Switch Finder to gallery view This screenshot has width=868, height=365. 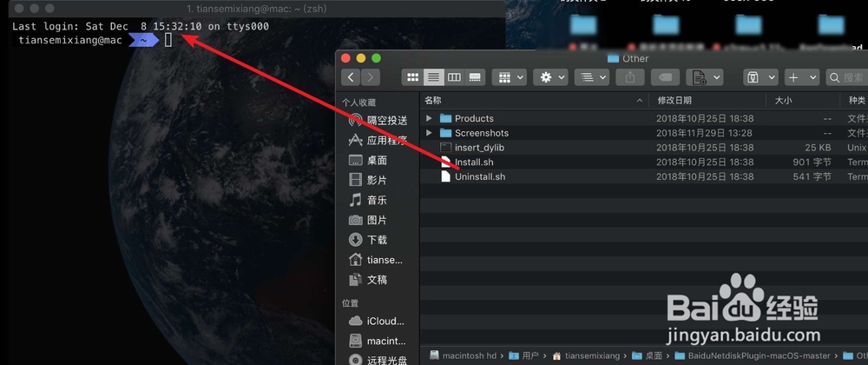click(475, 77)
